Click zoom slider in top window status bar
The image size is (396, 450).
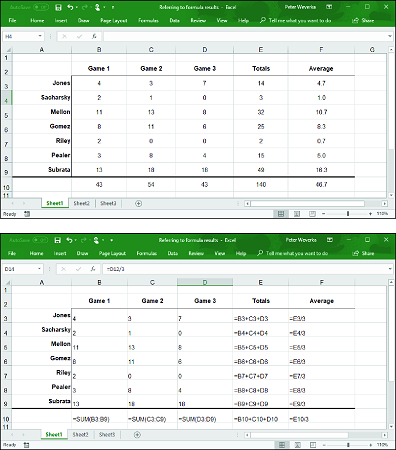[348, 214]
